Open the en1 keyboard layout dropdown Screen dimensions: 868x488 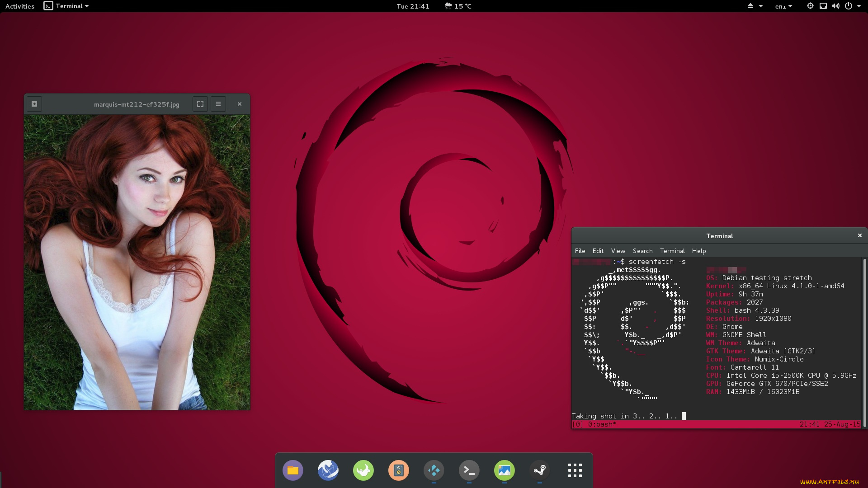tap(783, 6)
